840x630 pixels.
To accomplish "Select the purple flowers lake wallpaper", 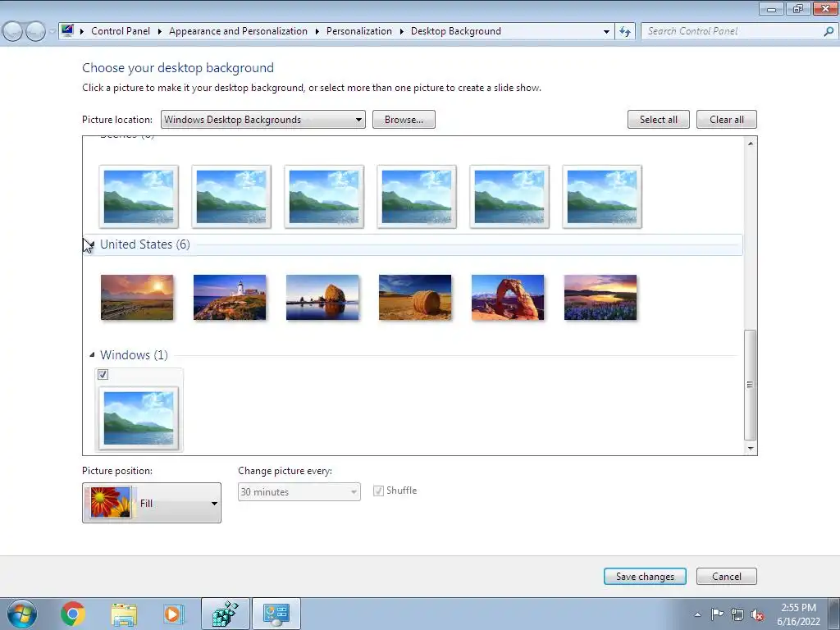I will point(600,297).
